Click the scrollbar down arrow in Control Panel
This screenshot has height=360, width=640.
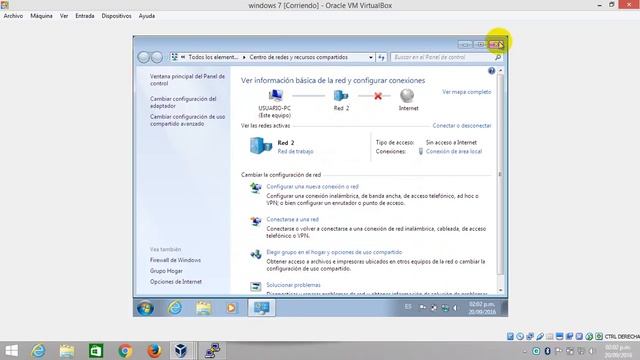[500, 291]
